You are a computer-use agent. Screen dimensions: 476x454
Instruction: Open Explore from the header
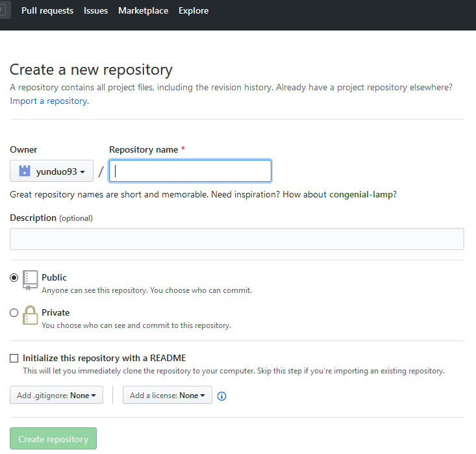point(194,11)
